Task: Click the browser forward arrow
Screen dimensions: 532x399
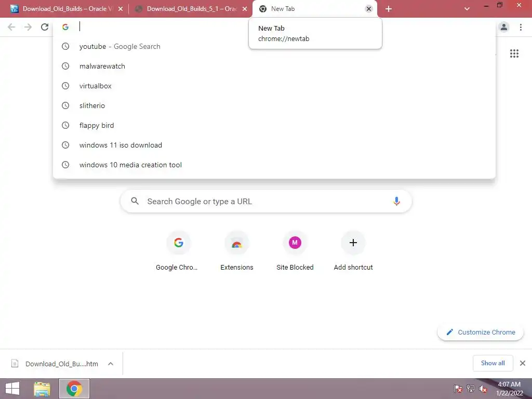Action: [28, 27]
